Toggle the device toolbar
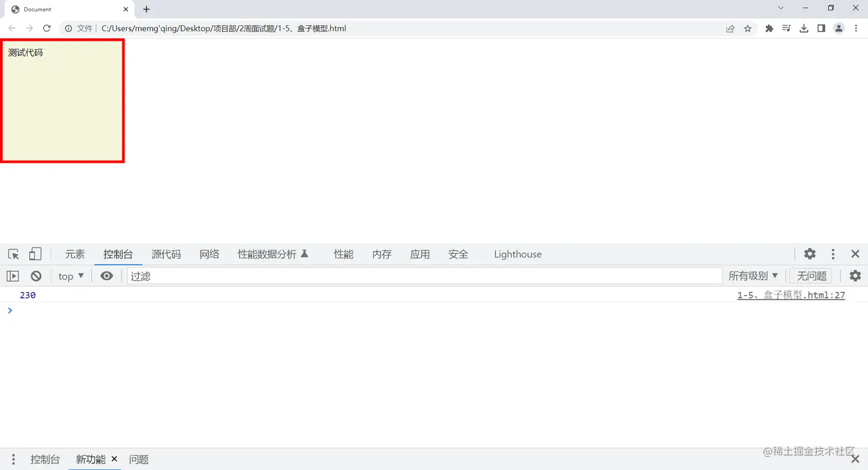868x470 pixels. point(35,254)
